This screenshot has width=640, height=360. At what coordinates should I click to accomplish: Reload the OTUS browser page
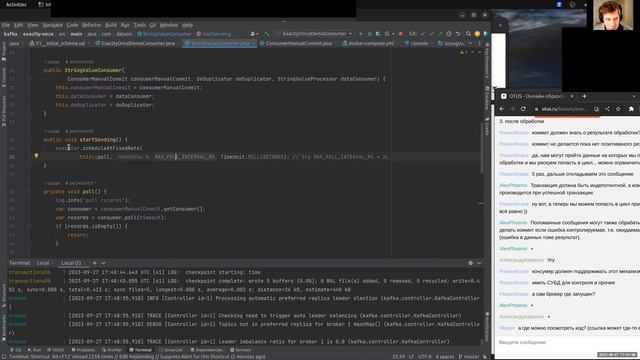coord(523,109)
